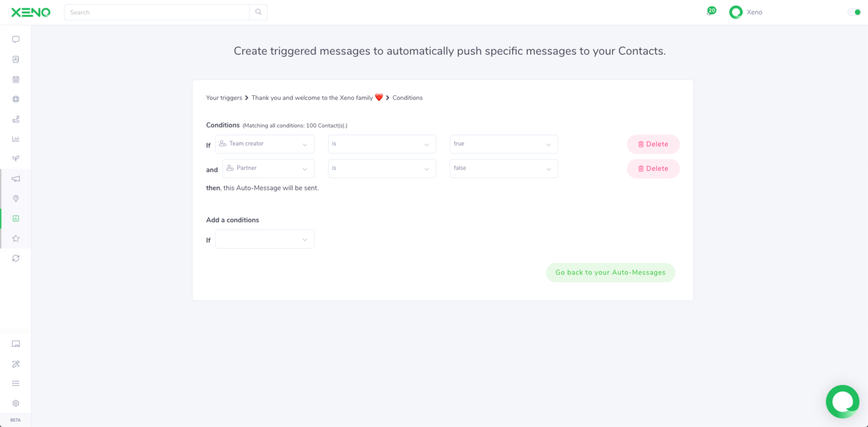The height and width of the screenshot is (427, 868).
Task: Open the settings gear icon
Action: tap(16, 404)
